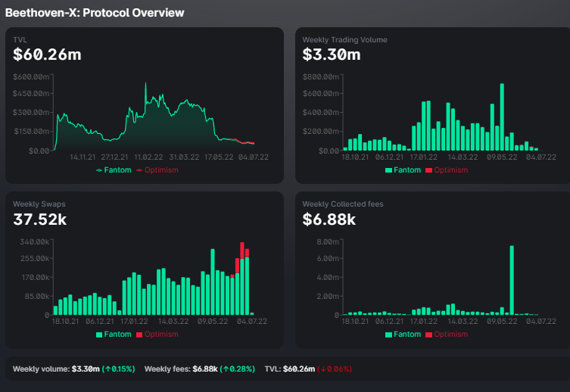Select the $60.26m TVL headline value

point(47,54)
